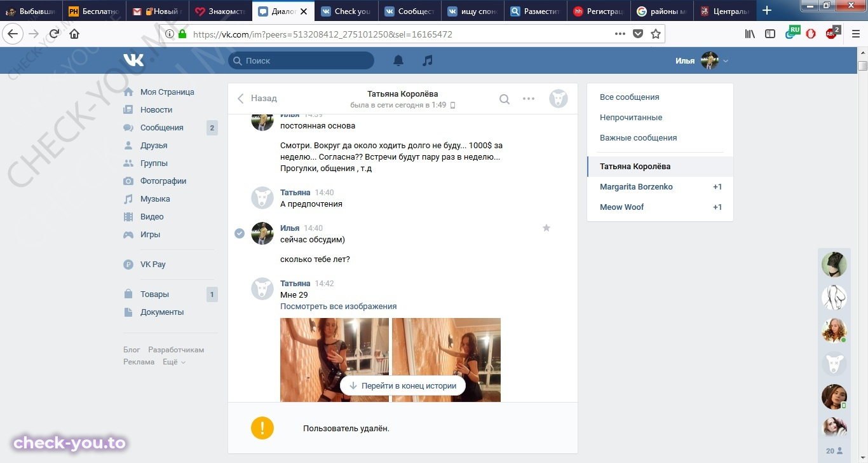Screen dimensions: 868x463
Task: Click Назад to leave dialog
Action: [x=257, y=98]
